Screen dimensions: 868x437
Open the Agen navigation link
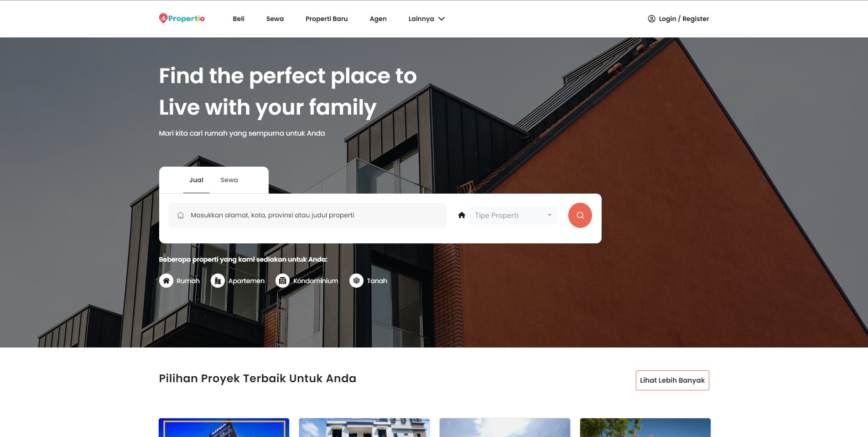[378, 19]
